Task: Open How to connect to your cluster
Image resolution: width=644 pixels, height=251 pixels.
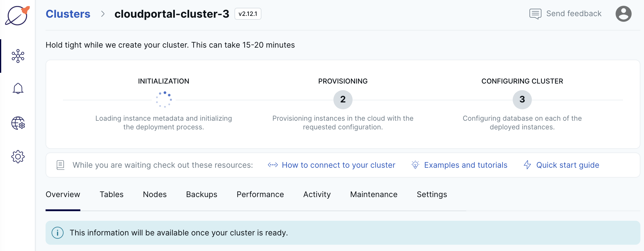Action: pos(338,165)
